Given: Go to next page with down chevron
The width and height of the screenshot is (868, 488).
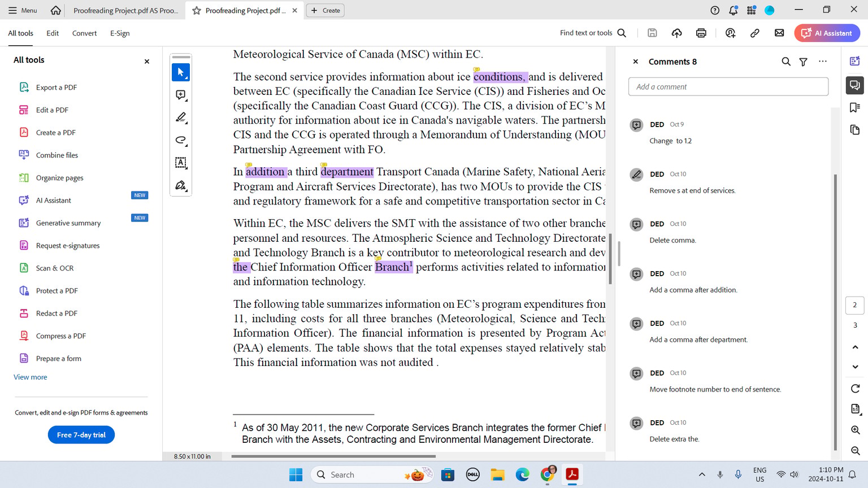Looking at the screenshot, I should tap(855, 367).
